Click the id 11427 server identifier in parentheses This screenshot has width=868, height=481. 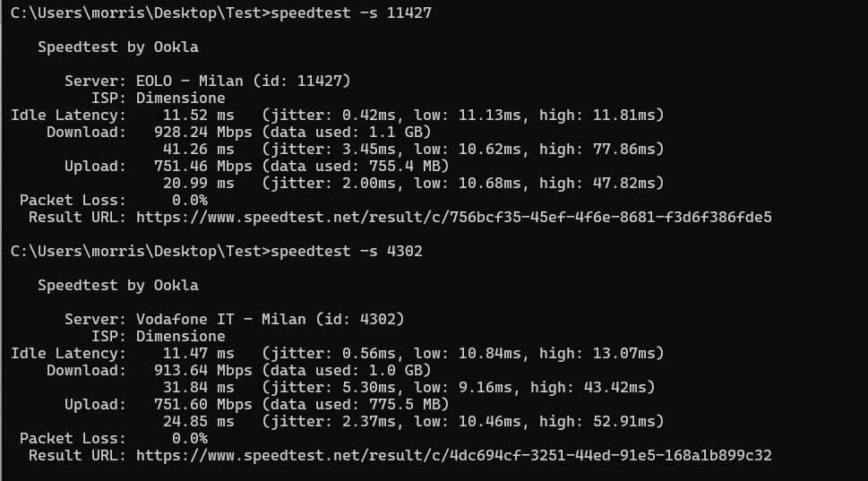tap(302, 81)
